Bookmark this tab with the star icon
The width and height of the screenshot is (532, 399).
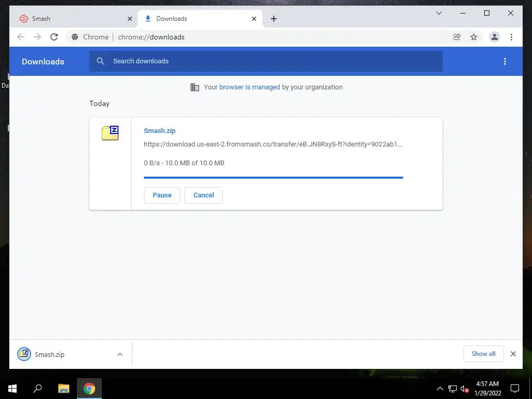click(x=474, y=37)
